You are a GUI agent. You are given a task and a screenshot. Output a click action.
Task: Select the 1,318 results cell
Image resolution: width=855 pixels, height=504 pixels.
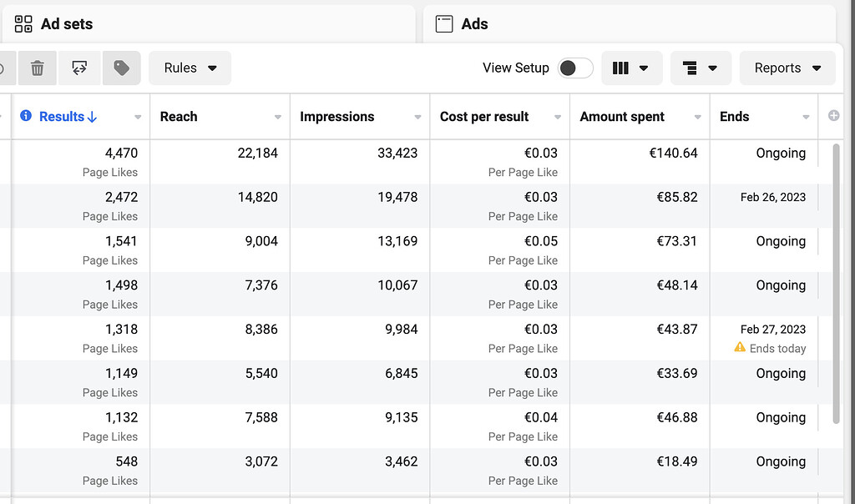click(x=81, y=338)
